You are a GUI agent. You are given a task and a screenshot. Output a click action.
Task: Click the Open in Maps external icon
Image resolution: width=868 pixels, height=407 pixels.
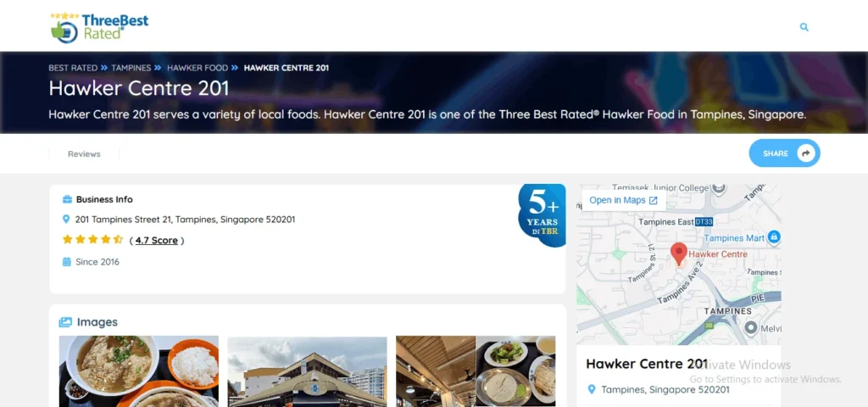(654, 200)
